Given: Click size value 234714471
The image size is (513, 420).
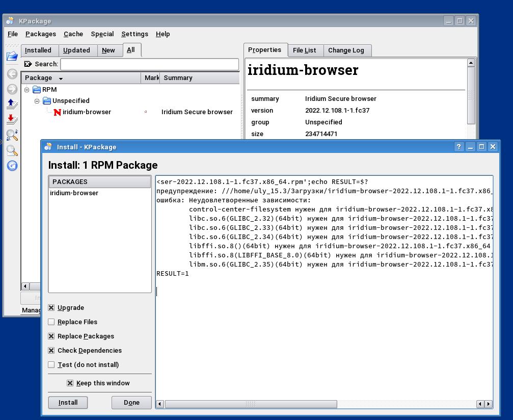Looking at the screenshot, I should point(321,134).
